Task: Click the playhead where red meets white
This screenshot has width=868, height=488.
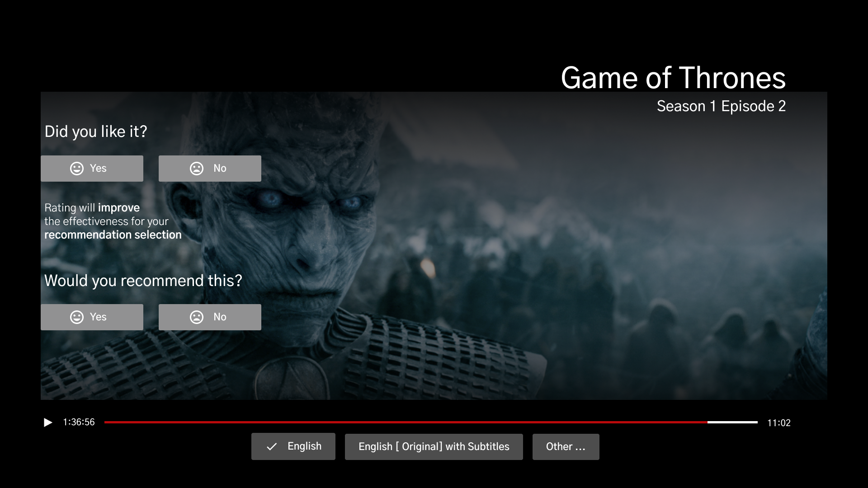Action: click(x=708, y=422)
